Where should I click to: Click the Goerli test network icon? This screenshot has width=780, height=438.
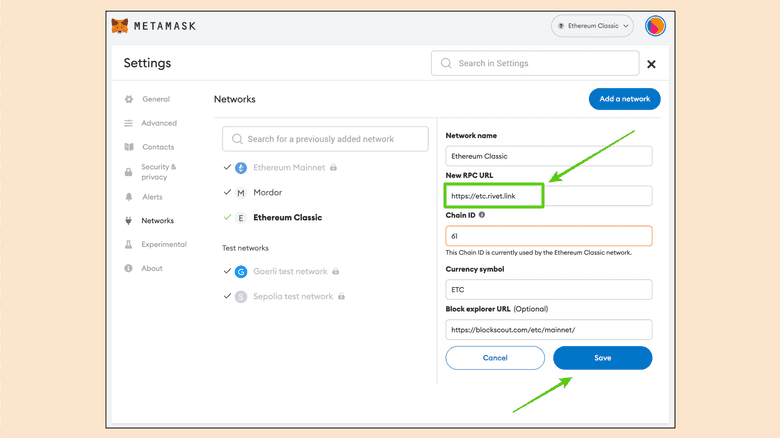[241, 272]
